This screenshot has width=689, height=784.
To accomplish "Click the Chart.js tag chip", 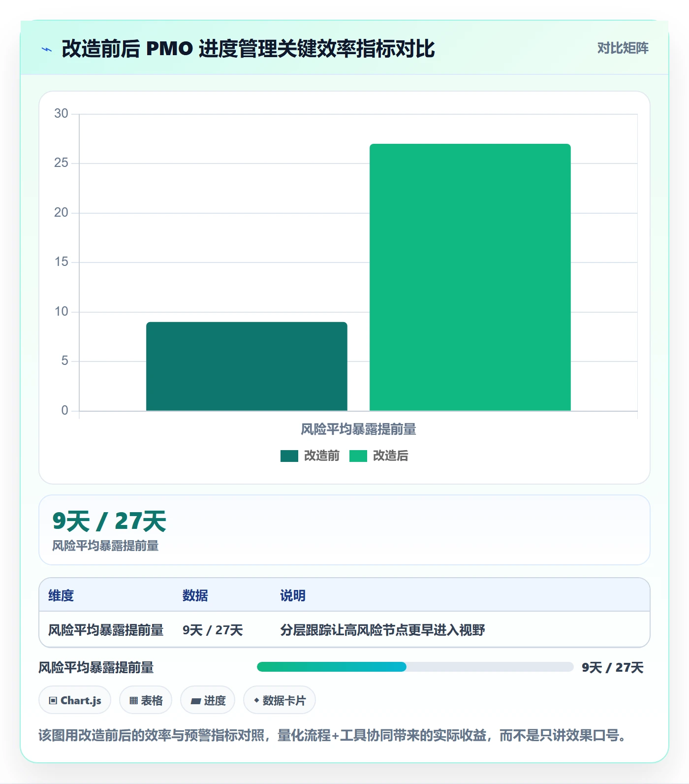I will coord(75,700).
